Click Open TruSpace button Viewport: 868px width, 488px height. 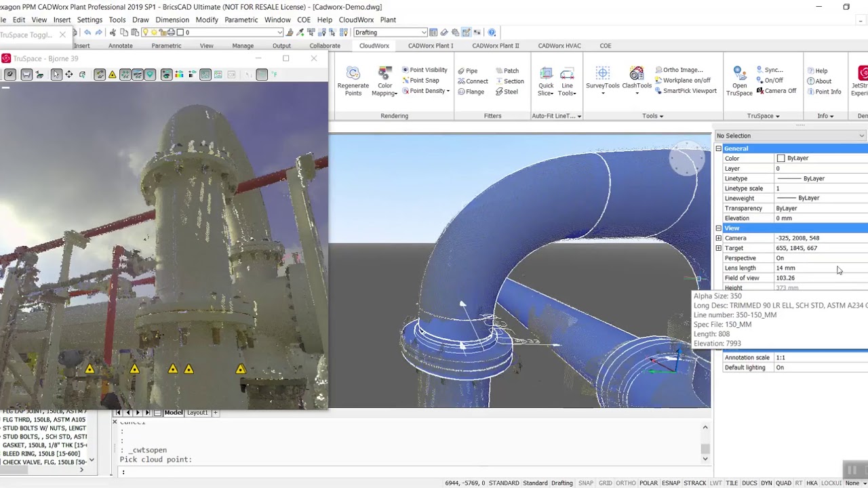[x=739, y=81]
